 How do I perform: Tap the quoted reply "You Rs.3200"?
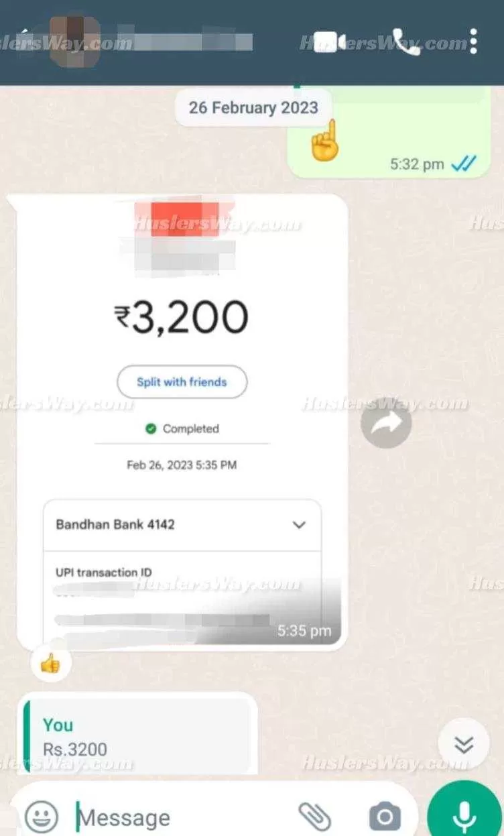coord(137,736)
